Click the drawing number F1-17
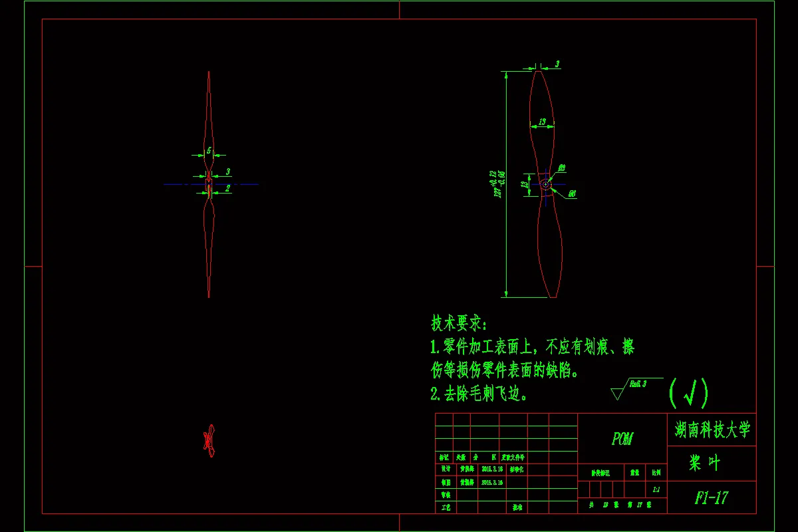 (711, 497)
